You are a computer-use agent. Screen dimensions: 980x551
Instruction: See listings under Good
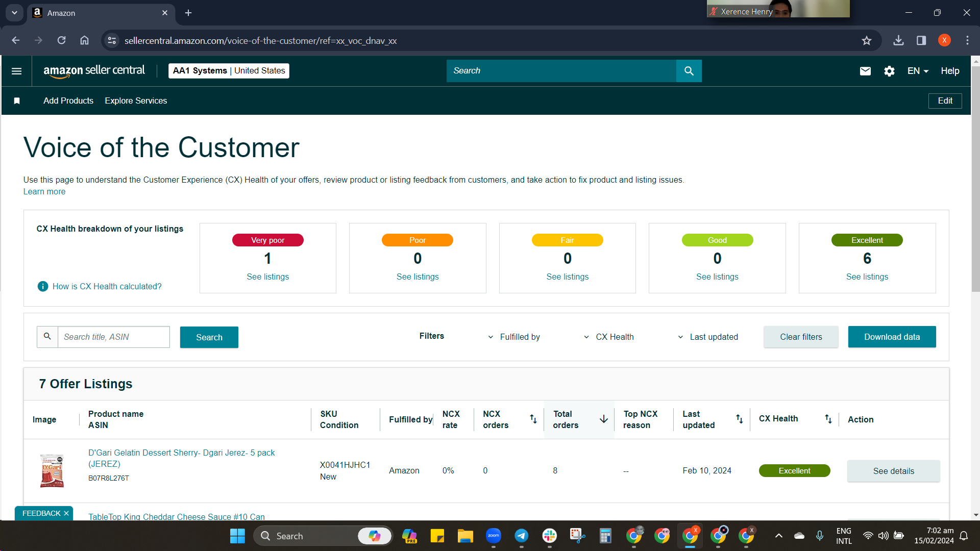click(717, 277)
